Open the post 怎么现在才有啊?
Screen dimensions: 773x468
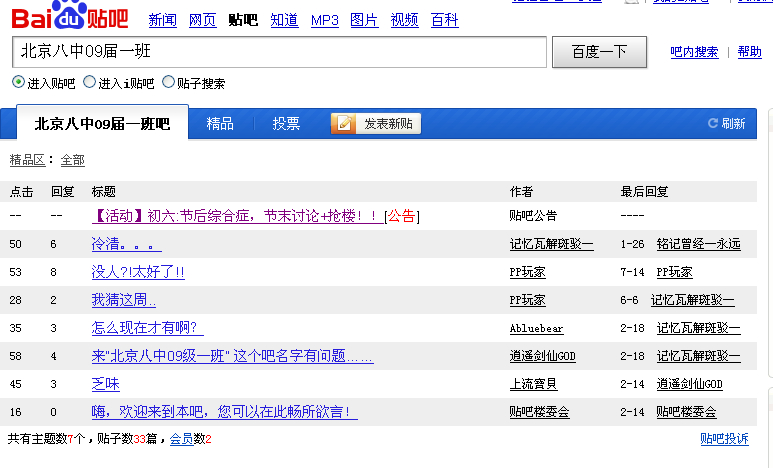click(147, 328)
